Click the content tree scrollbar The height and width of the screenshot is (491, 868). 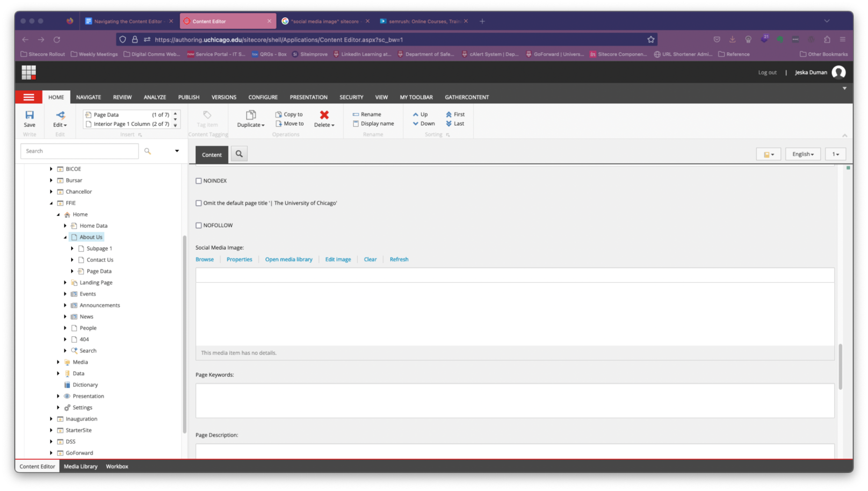[184, 335]
